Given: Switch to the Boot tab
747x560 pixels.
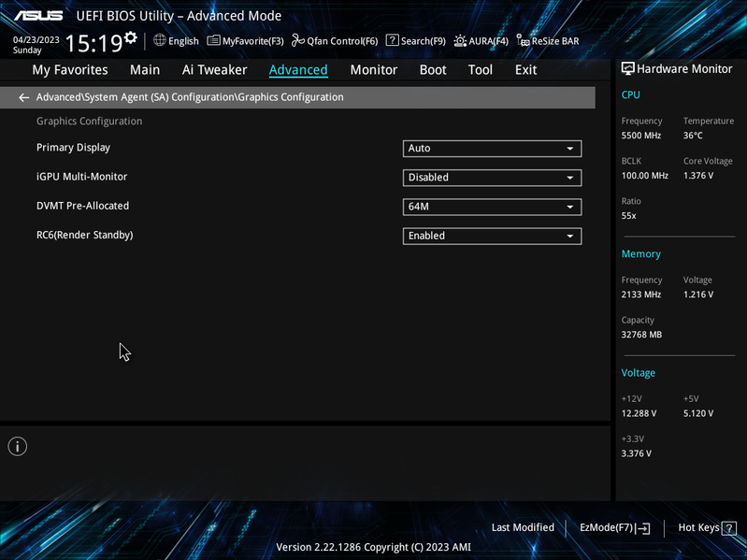Looking at the screenshot, I should pyautogui.click(x=433, y=70).
